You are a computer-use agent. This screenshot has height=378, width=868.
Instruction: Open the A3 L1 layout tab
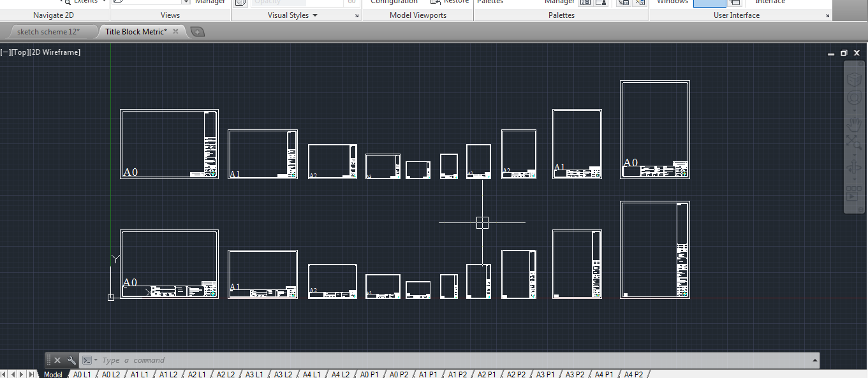point(254,374)
